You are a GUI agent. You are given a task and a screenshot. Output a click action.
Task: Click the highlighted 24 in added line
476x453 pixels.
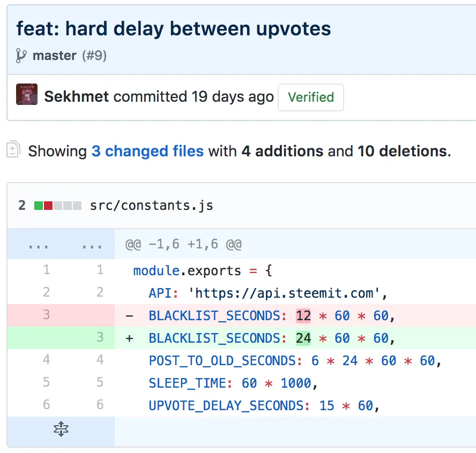(x=303, y=338)
